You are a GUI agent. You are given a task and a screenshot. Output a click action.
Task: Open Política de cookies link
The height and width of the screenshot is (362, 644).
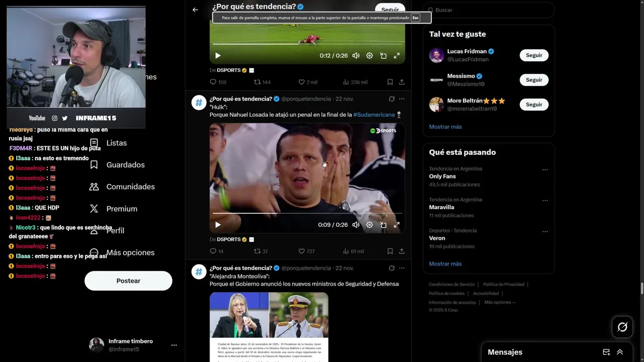coord(446,294)
